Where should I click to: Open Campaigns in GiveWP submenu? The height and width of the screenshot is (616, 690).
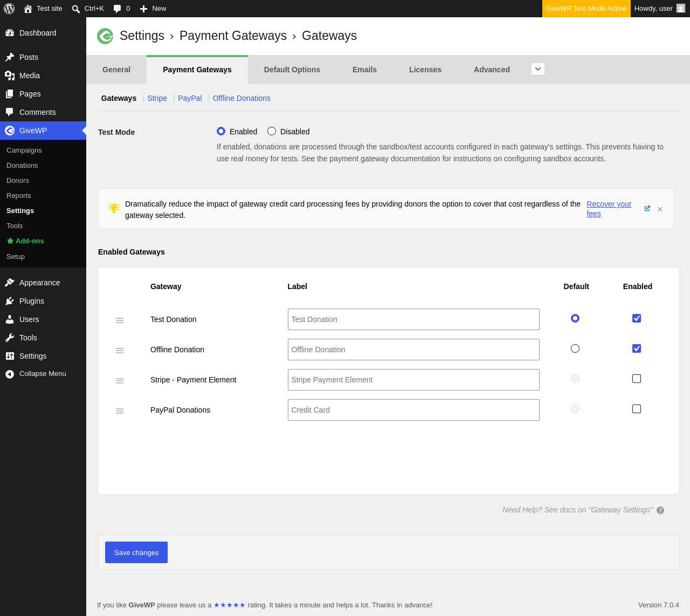click(x=24, y=150)
